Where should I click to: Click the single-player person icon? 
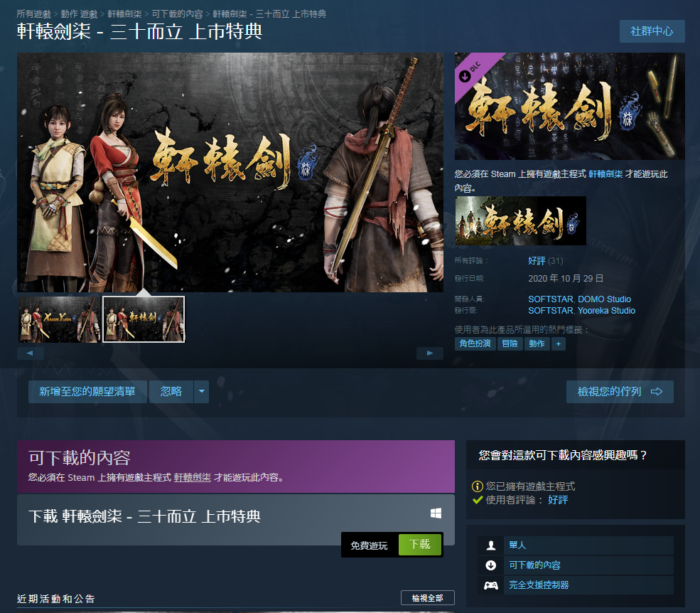point(490,545)
